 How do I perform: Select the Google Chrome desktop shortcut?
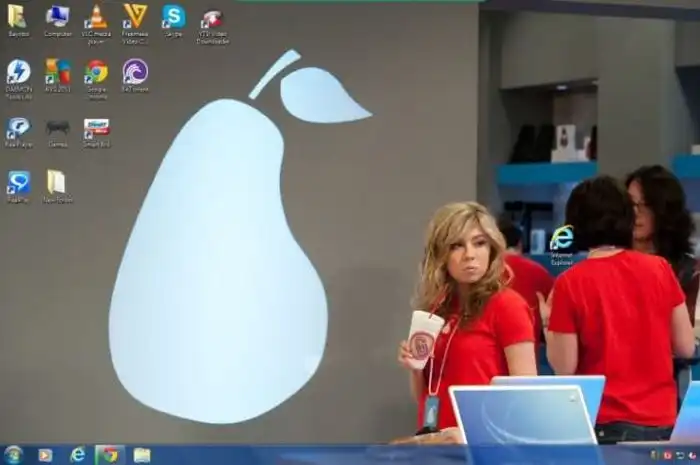[96, 72]
